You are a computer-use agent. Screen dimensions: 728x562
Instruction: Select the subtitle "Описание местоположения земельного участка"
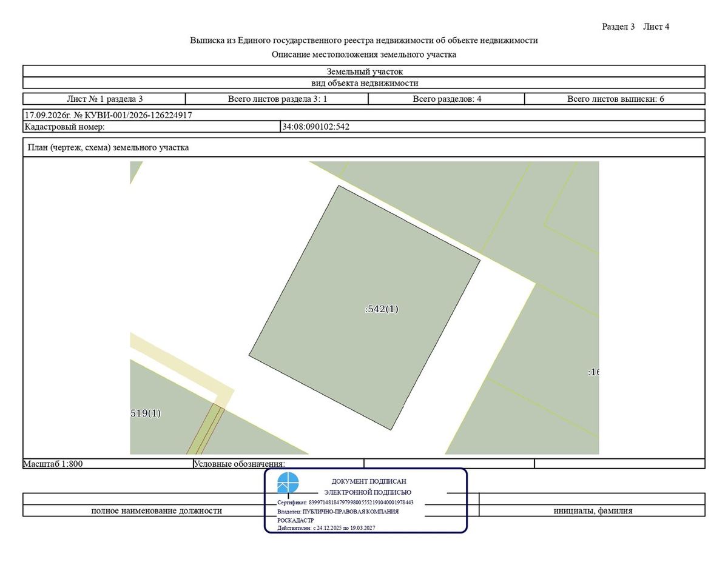tap(364, 55)
